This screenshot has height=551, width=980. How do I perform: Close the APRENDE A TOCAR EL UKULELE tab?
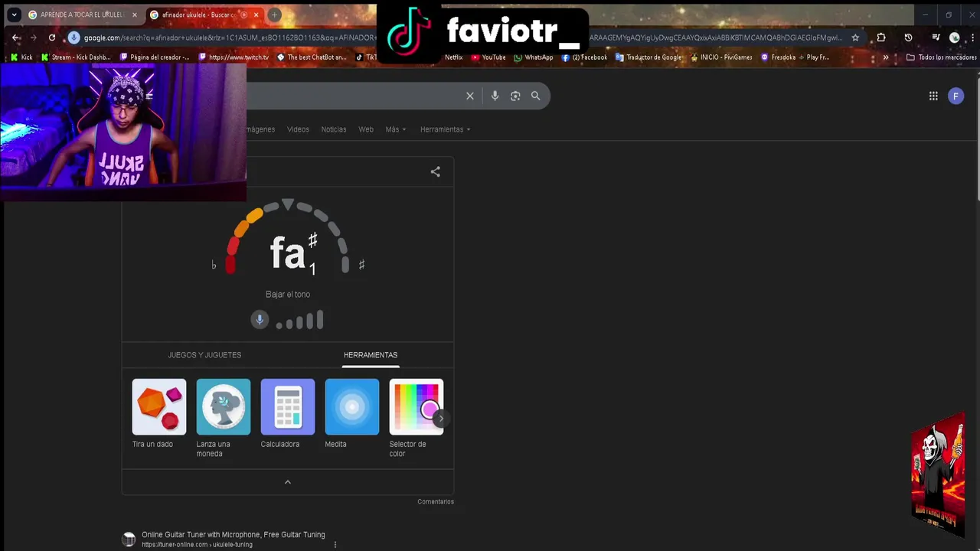pyautogui.click(x=135, y=15)
